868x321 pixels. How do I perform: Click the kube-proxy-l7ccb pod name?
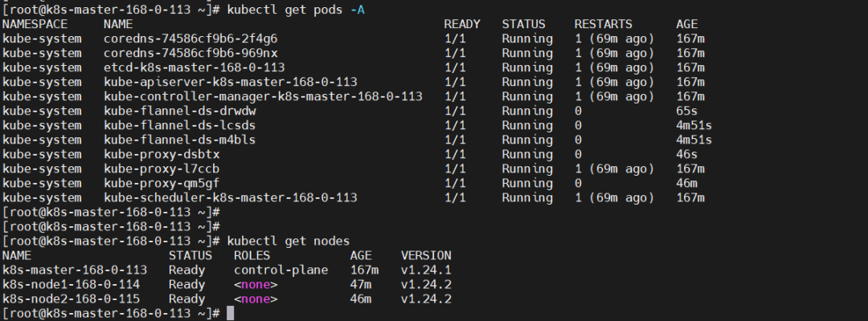162,169
